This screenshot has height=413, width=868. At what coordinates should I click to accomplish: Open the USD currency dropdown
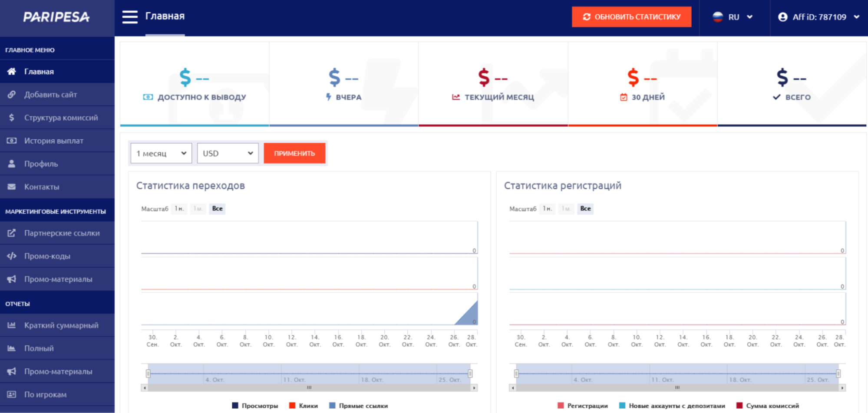point(228,154)
